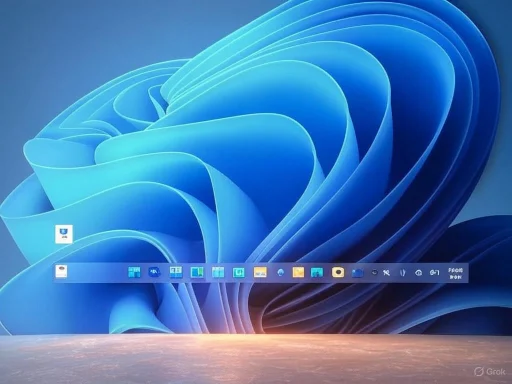The width and height of the screenshot is (512, 384).
Task: Click the white crossed-tools tray icon
Action: click(386, 273)
